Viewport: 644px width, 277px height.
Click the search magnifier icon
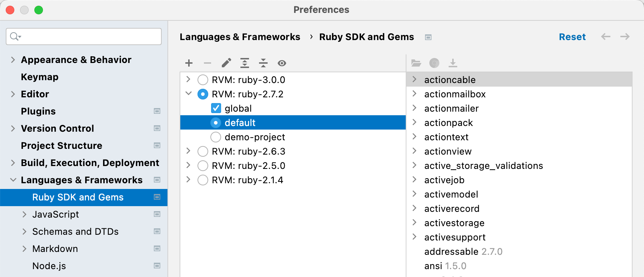[15, 37]
